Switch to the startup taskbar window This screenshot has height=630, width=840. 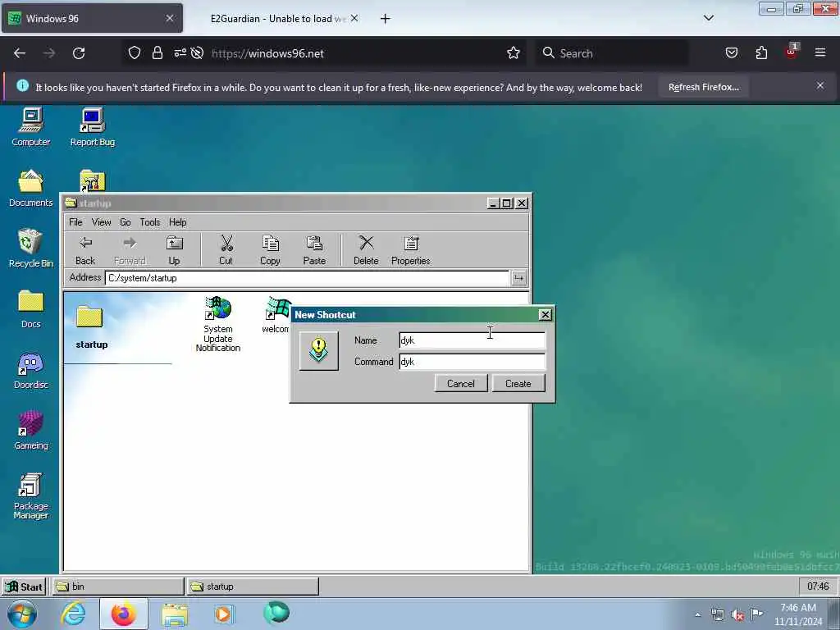tap(253, 587)
